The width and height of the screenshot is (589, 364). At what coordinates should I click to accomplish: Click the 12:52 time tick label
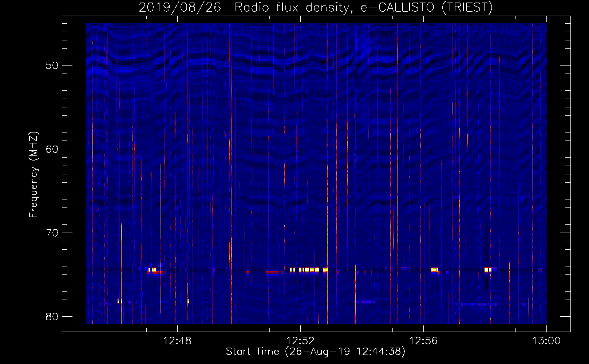(300, 341)
